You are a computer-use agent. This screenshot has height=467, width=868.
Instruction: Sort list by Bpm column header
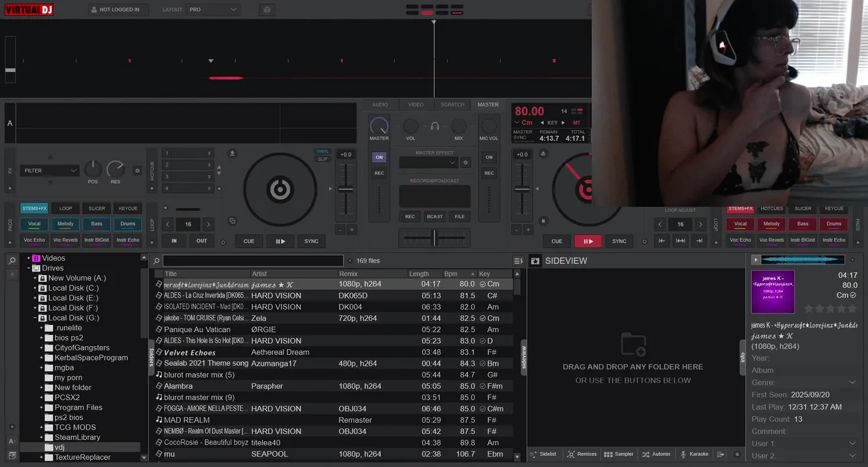click(x=459, y=274)
